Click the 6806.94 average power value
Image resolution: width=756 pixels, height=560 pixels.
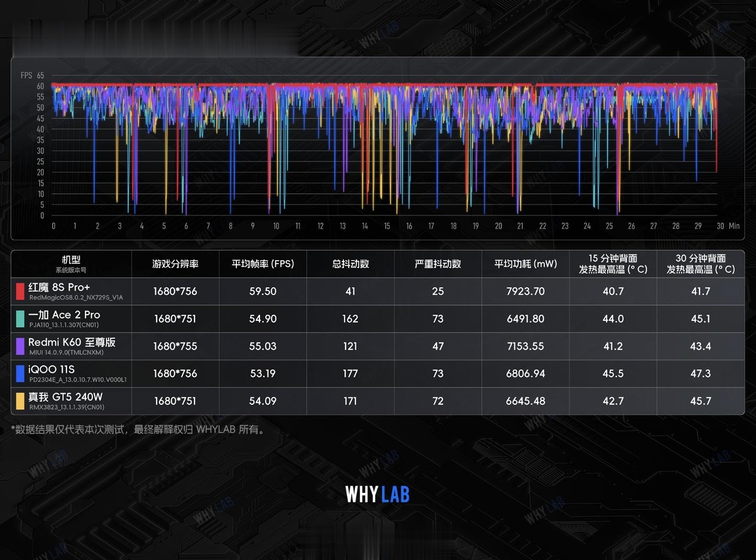point(525,373)
